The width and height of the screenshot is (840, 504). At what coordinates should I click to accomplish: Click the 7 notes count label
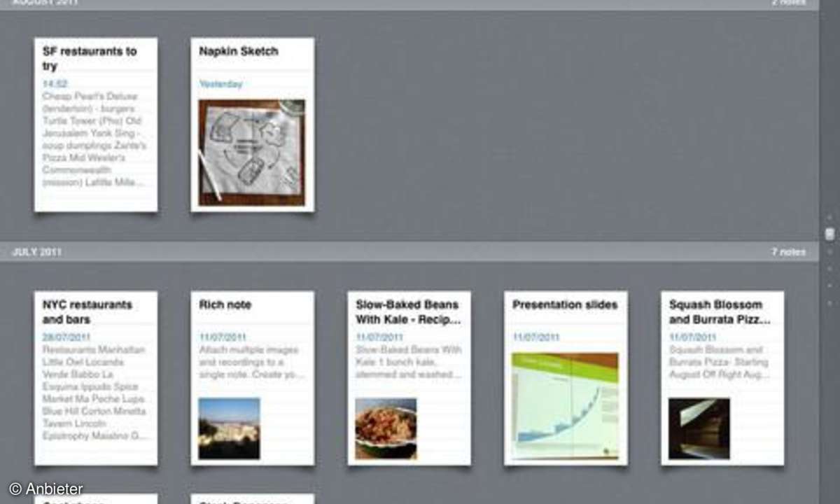point(789,252)
